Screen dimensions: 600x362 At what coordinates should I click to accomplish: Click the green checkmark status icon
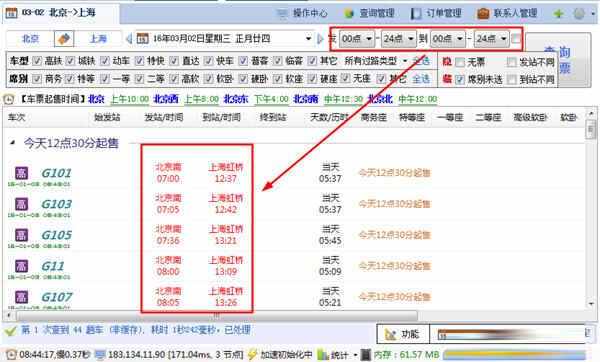tap(11, 330)
